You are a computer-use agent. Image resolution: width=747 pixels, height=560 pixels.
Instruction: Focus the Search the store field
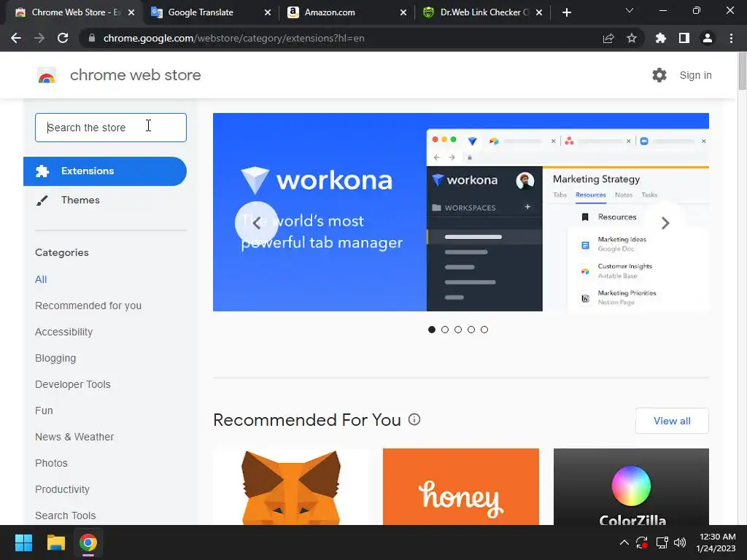(x=111, y=128)
